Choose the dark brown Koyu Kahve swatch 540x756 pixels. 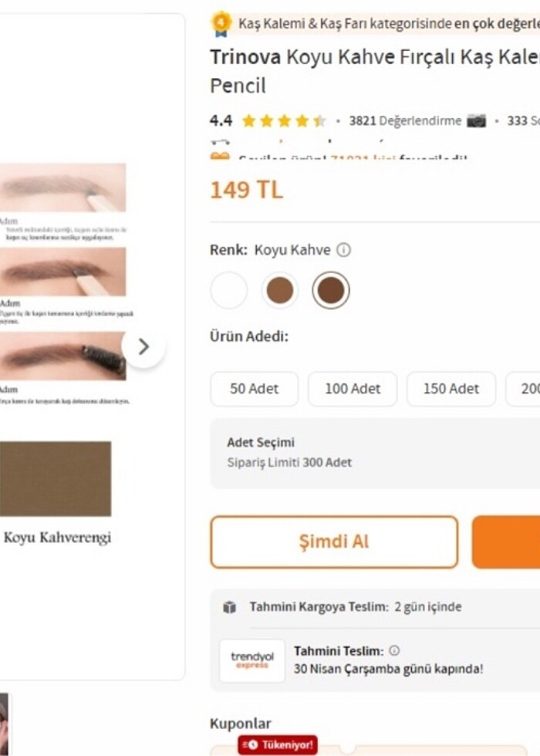331,291
